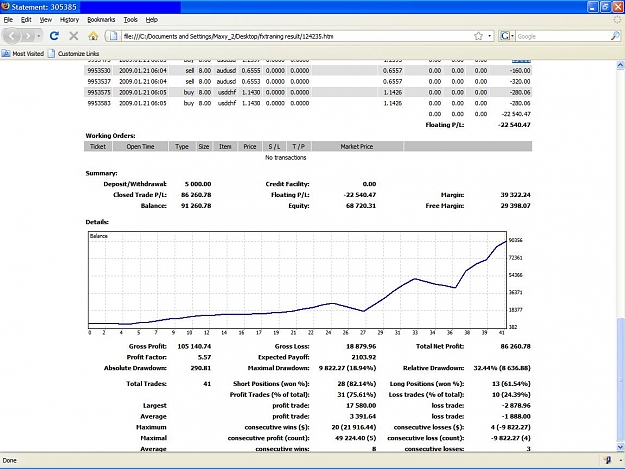Reload the page with the refresh icon
This screenshot has width=625, height=469.
pyautogui.click(x=55, y=36)
